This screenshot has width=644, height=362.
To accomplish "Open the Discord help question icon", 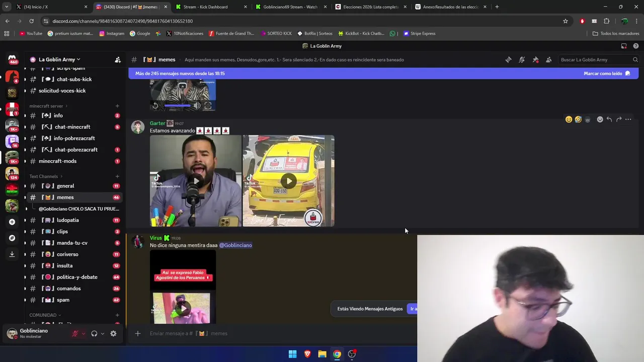I will pos(636,46).
